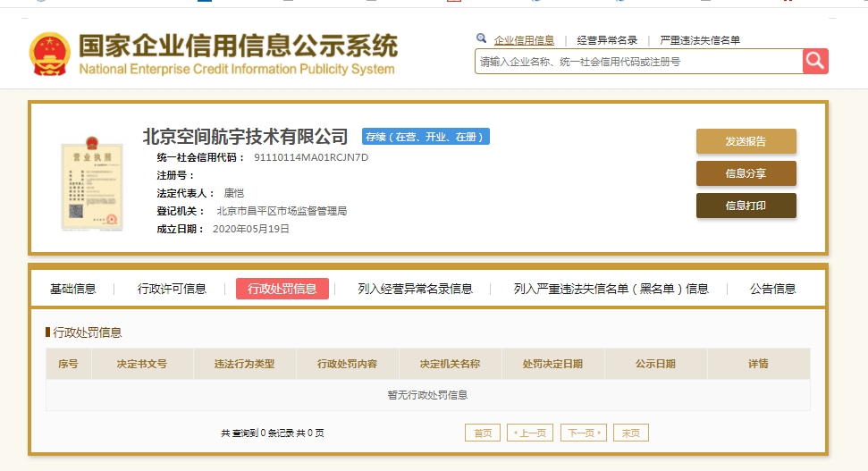Focus the enterprise name search field
Image resolution: width=868 pixels, height=471 pixels.
[639, 62]
